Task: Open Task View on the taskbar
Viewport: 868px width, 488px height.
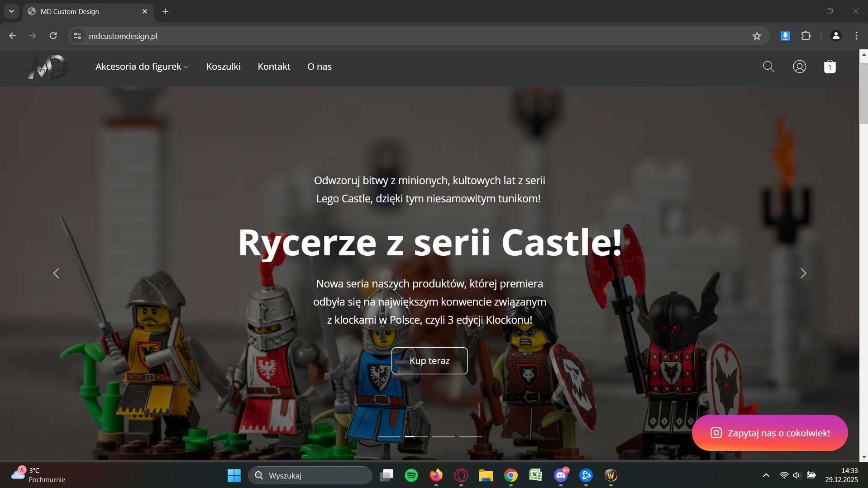Action: pyautogui.click(x=386, y=475)
